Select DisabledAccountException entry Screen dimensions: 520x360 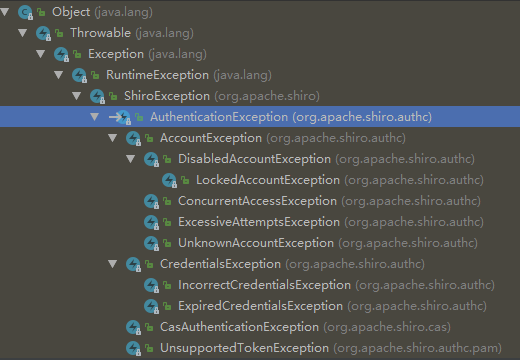[326, 159]
